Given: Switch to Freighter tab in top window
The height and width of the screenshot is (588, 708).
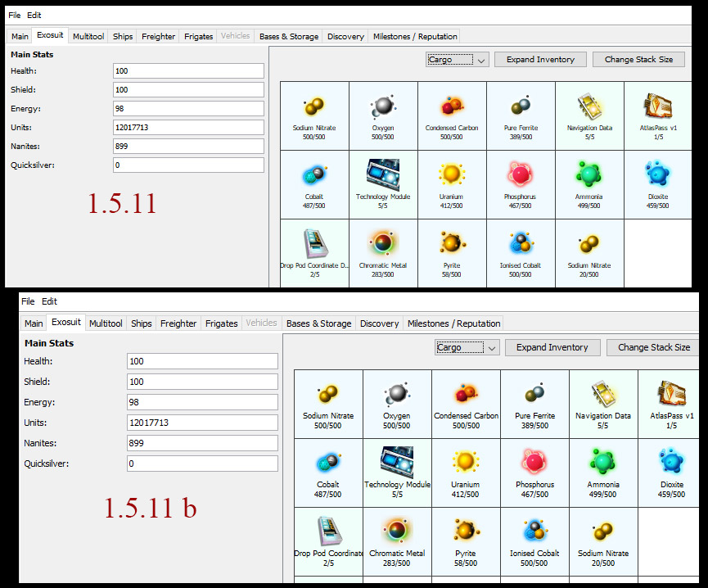Looking at the screenshot, I should [x=158, y=36].
